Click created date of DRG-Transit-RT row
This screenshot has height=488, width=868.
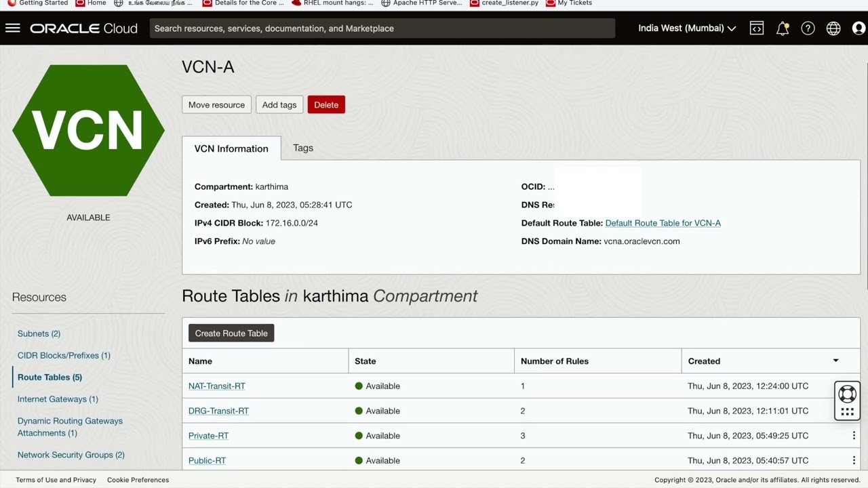click(x=748, y=411)
